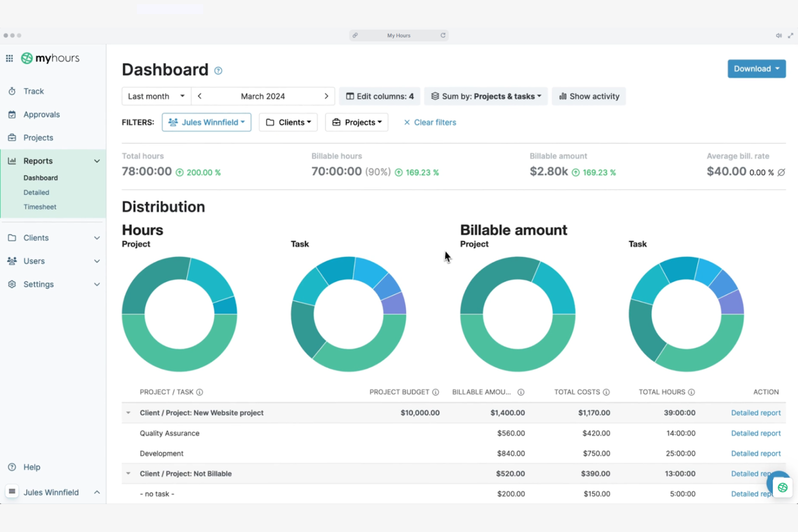
Task: Click the Project/Task column info icon
Action: tap(200, 392)
